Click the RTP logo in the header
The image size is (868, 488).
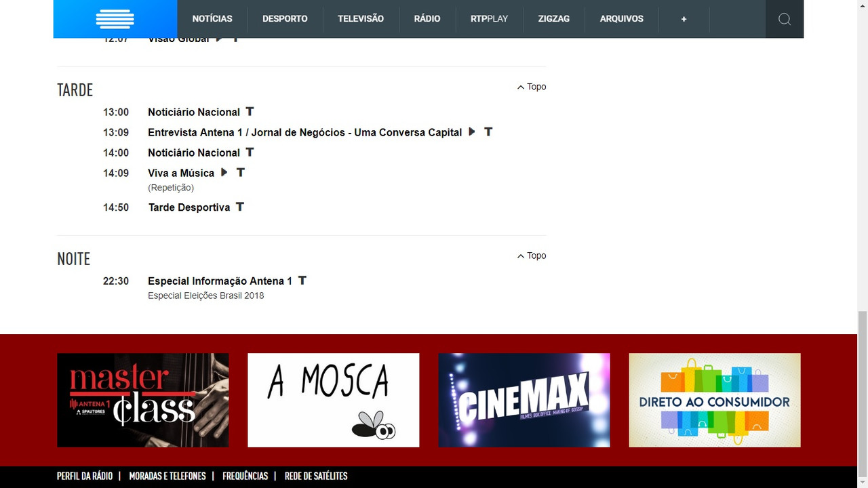point(115,19)
